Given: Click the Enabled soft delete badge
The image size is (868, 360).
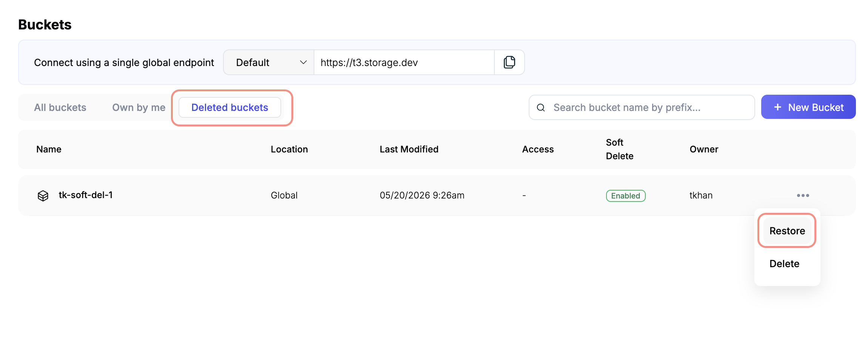Looking at the screenshot, I should click(x=626, y=196).
